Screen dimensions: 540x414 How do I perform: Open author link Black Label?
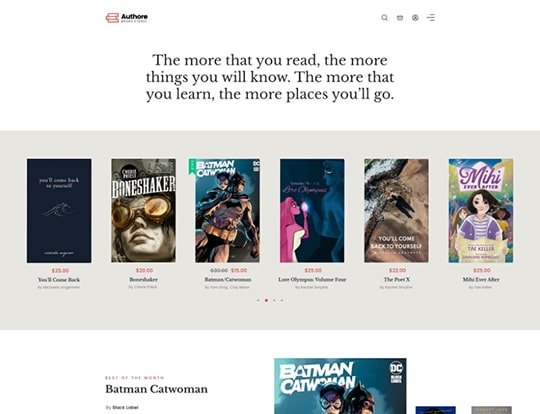pos(125,407)
